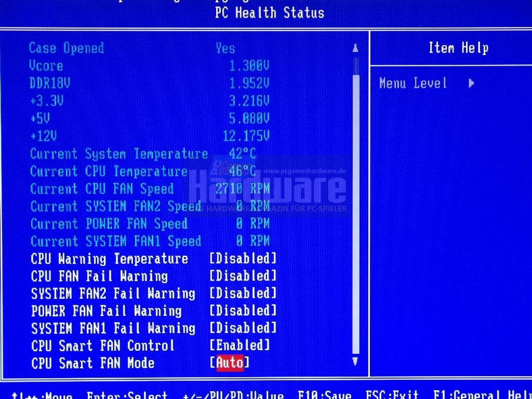Click the Case Opened label
Image resolution: width=532 pixels, height=399 pixels.
click(66, 48)
